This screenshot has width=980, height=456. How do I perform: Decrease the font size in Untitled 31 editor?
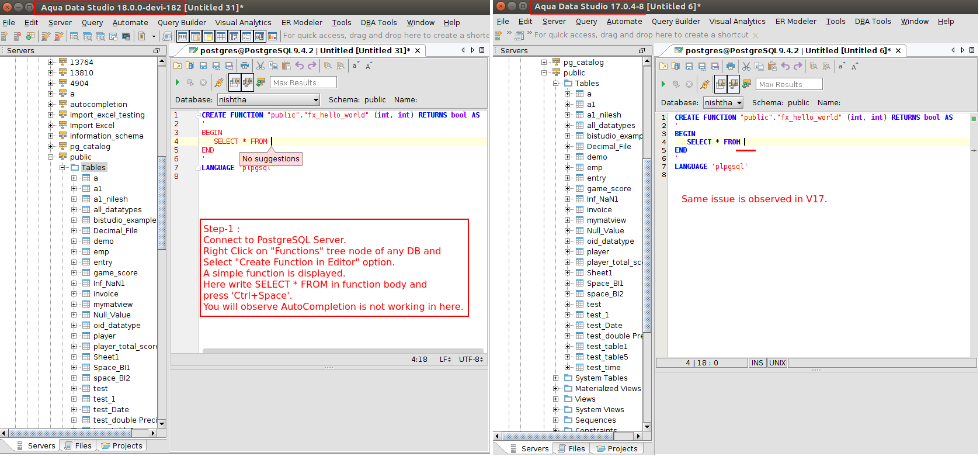[355, 66]
